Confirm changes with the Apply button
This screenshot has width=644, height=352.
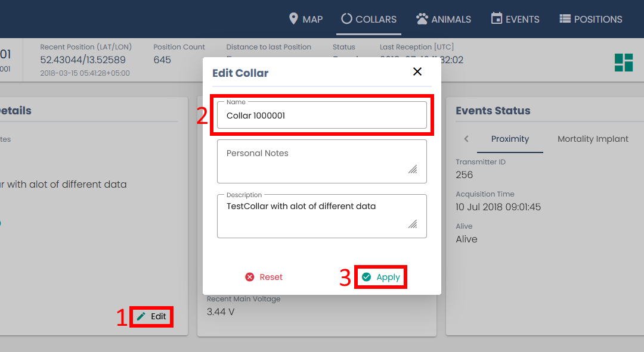(381, 277)
